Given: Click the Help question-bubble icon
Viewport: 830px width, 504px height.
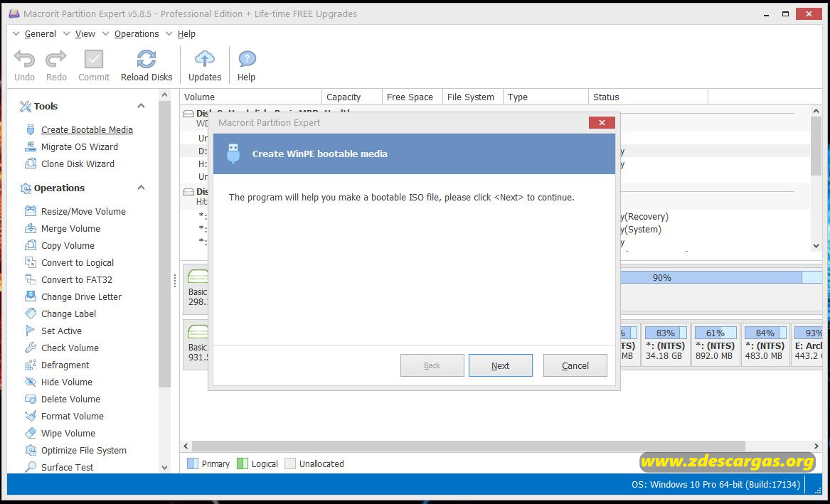Looking at the screenshot, I should (247, 59).
